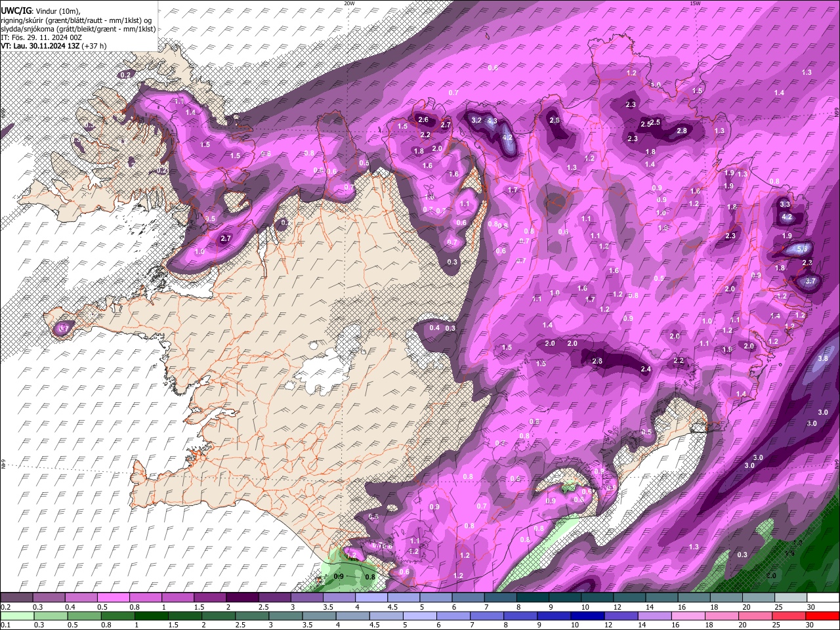Click the 'rigning/skúrir (grænt/blátt/rautt' legend line
The image size is (840, 630).
(78, 20)
